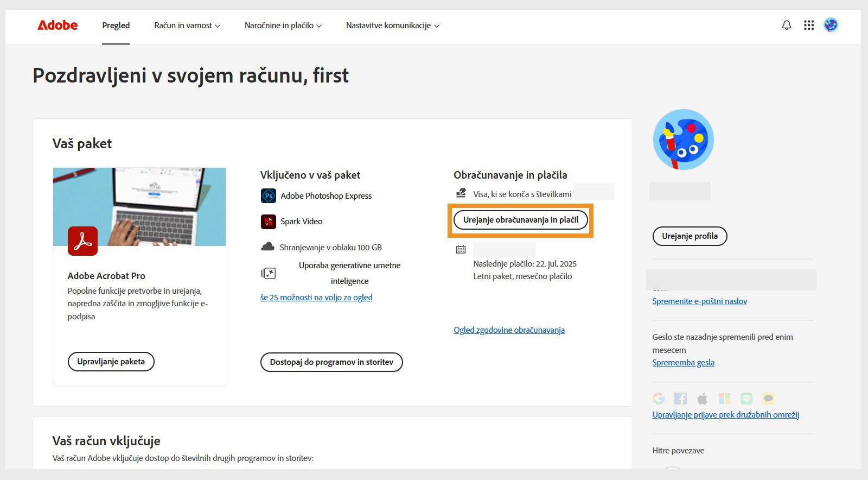This screenshot has width=868, height=480.
Task: Open the notifications bell
Action: (x=787, y=25)
